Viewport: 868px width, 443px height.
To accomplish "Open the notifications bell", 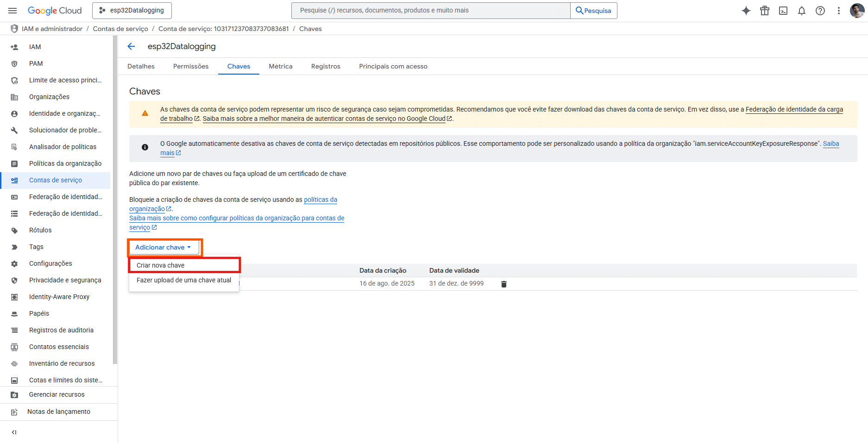I will click(x=801, y=11).
